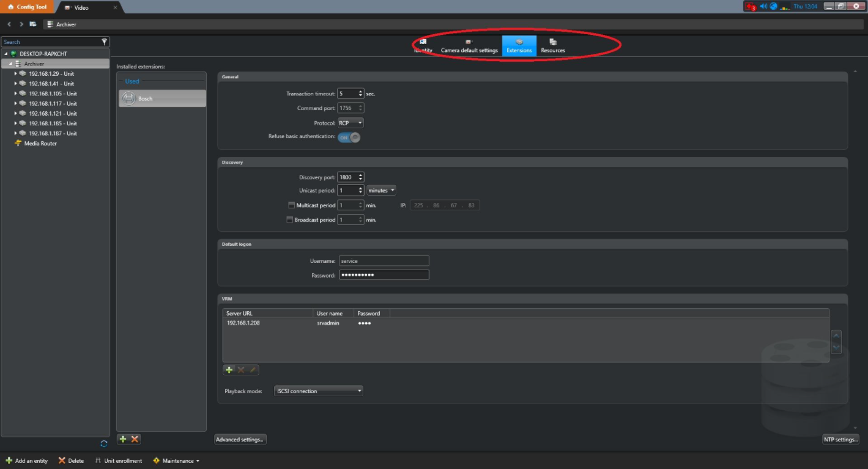
Task: Click the refresh icon below the entity tree
Action: (x=103, y=443)
